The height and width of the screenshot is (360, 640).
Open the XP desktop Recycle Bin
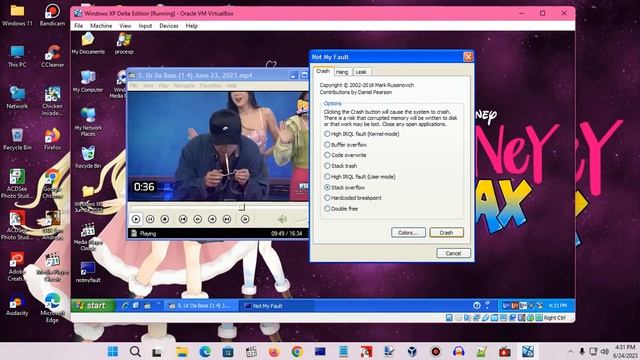88,158
